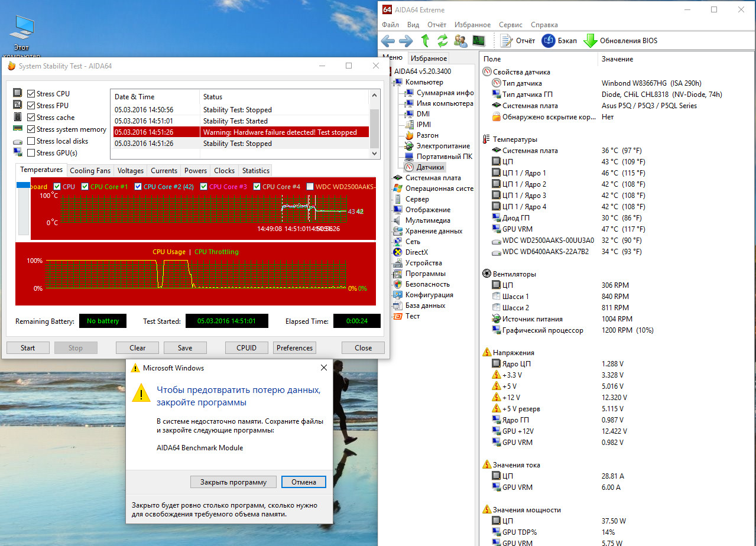Uncheck Stress FPU option

pyautogui.click(x=31, y=106)
